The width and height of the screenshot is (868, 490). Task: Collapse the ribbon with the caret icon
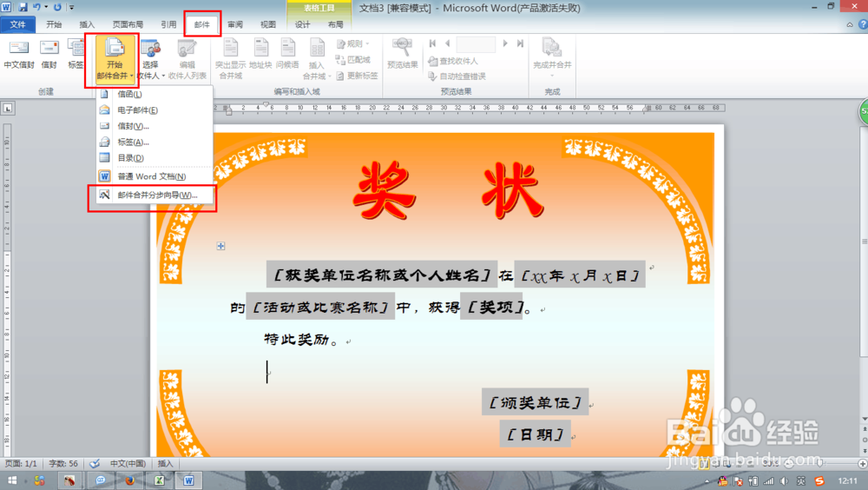(850, 24)
